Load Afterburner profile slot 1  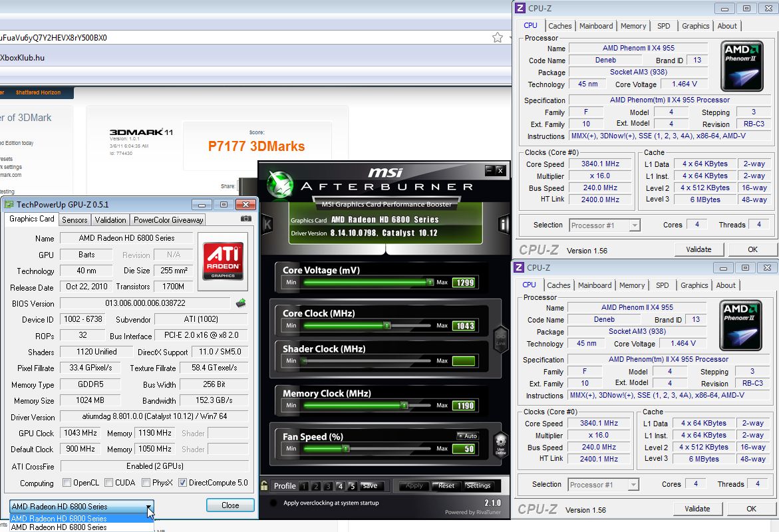coord(304,486)
